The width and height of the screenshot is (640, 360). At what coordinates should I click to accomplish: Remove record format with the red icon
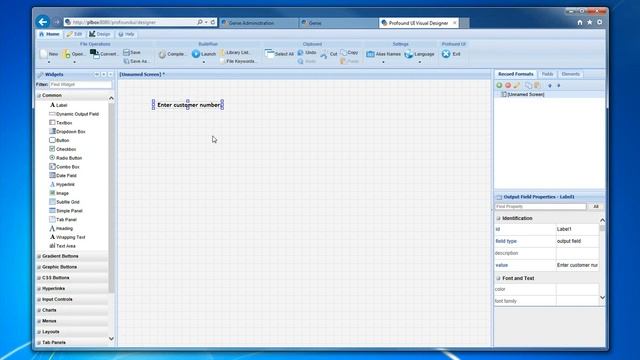click(508, 85)
